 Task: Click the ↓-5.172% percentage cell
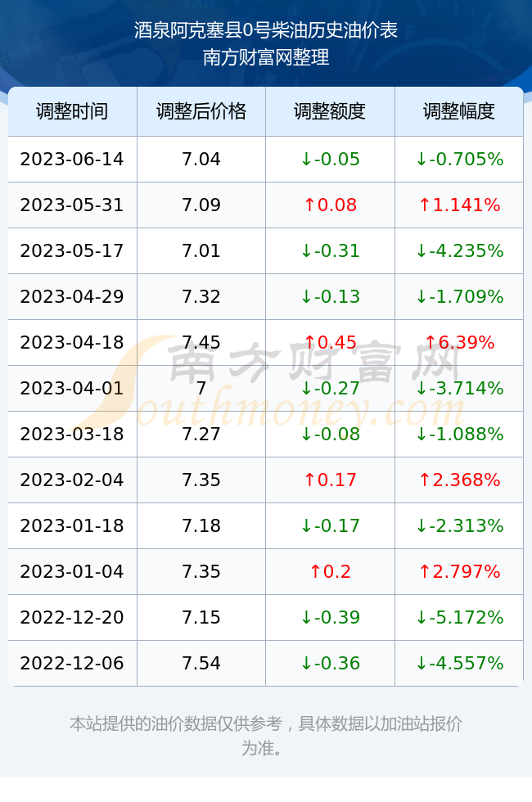459,617
